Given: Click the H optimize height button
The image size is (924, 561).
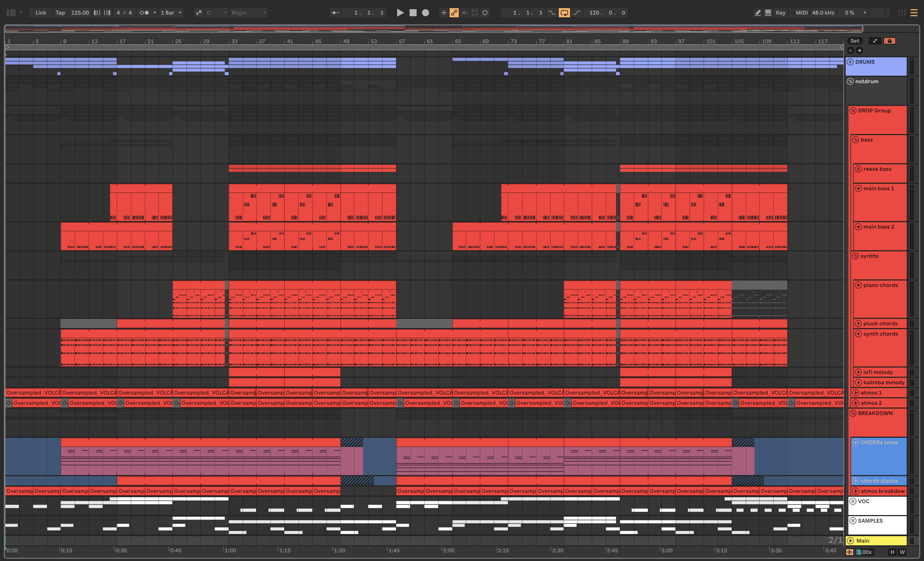Looking at the screenshot, I should point(892,552).
